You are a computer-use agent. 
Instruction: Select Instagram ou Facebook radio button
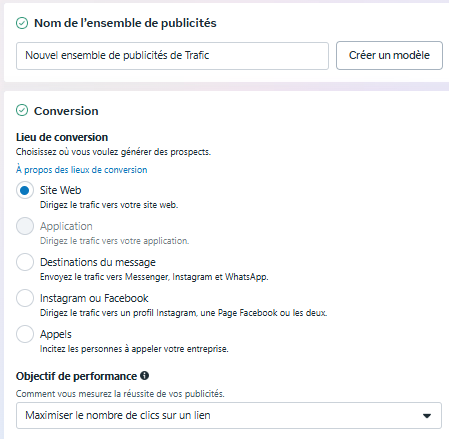tap(25, 298)
